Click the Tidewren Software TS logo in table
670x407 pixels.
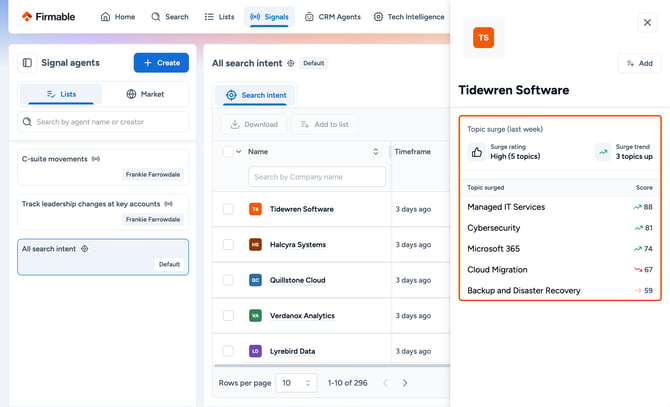255,209
